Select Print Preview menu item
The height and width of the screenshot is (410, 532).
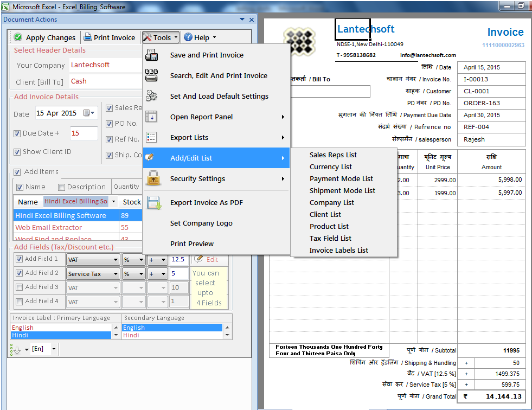tap(216, 244)
